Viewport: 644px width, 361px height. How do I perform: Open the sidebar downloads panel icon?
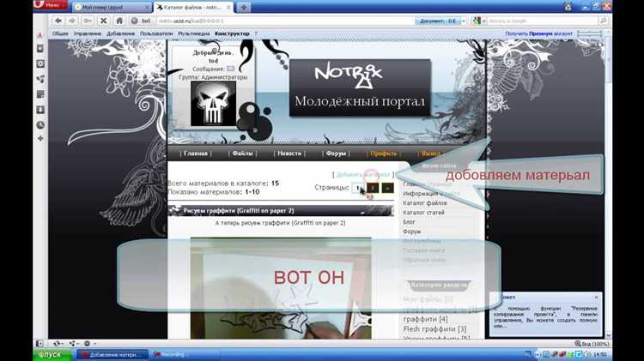click(x=40, y=110)
